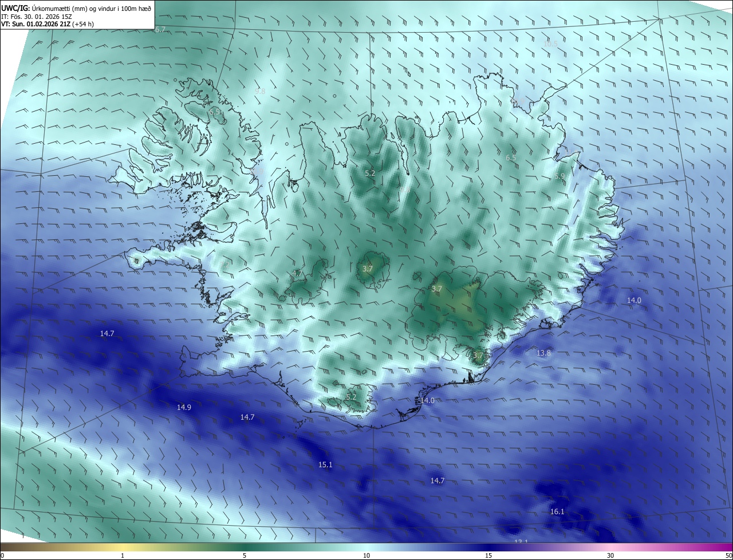The height and width of the screenshot is (560, 733).
Task: Click the 5.9 value near the east coast
Action: [559, 176]
